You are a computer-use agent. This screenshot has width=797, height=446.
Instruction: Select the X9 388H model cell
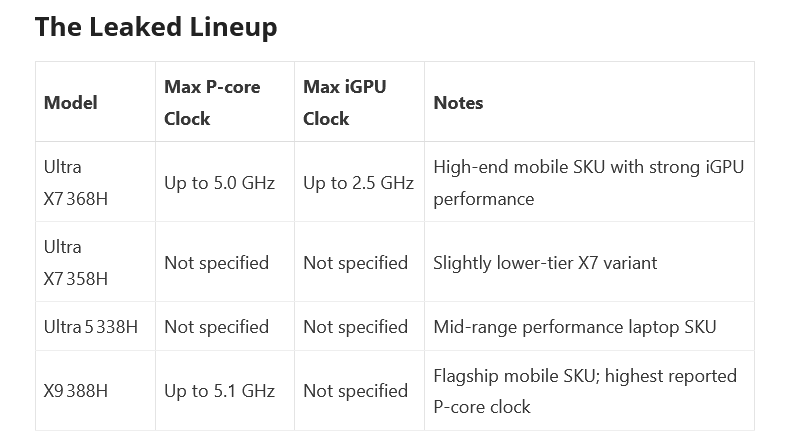[x=76, y=391]
